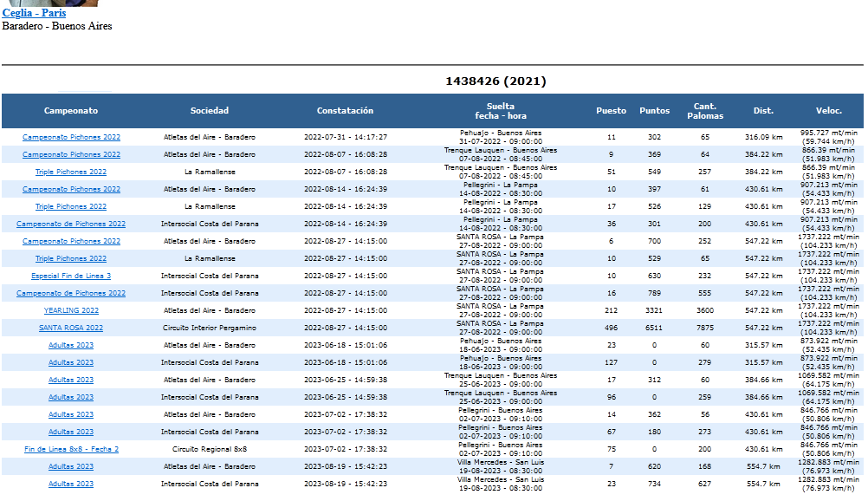868x501 pixels.
Task: Click the Sociedad column header
Action: click(210, 111)
